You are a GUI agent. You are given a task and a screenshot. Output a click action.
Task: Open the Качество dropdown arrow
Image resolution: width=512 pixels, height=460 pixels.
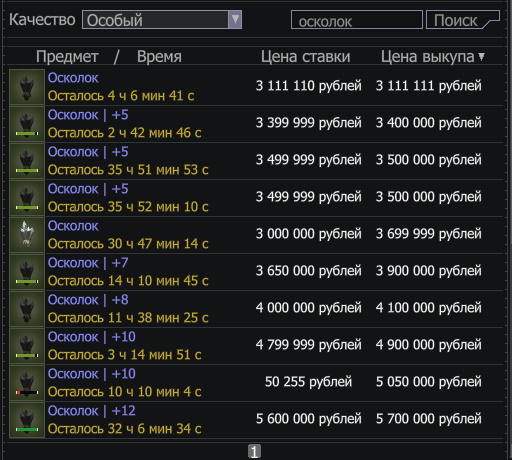point(235,20)
